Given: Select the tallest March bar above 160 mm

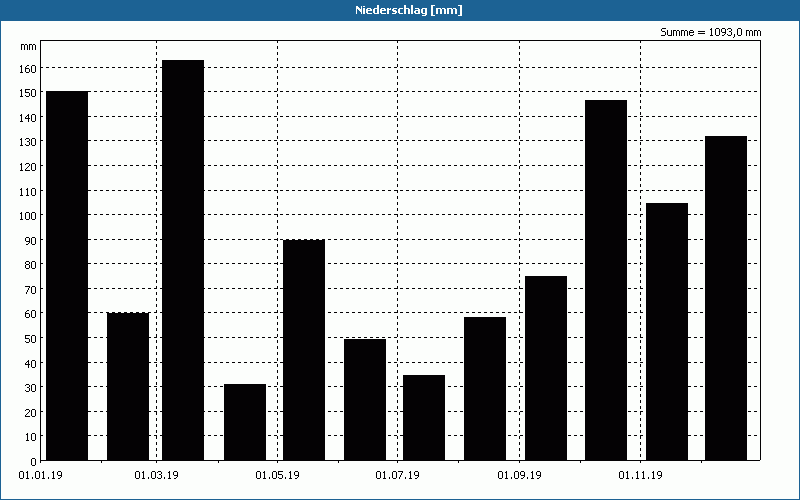Looking at the screenshot, I should click(183, 260).
